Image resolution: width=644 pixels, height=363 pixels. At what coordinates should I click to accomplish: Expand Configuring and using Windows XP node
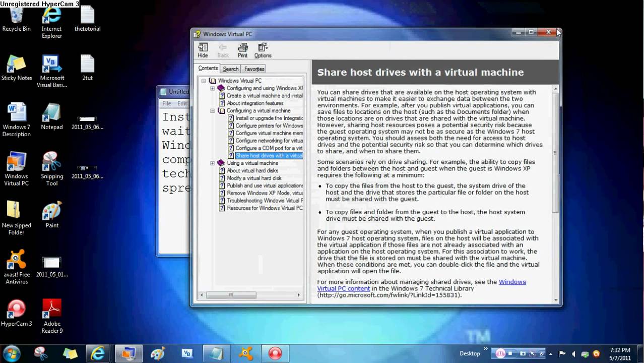(x=212, y=88)
